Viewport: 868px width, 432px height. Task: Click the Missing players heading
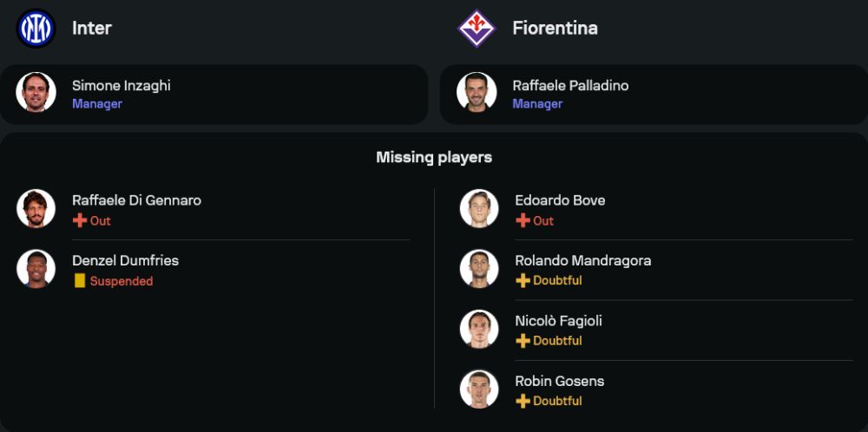pos(434,157)
